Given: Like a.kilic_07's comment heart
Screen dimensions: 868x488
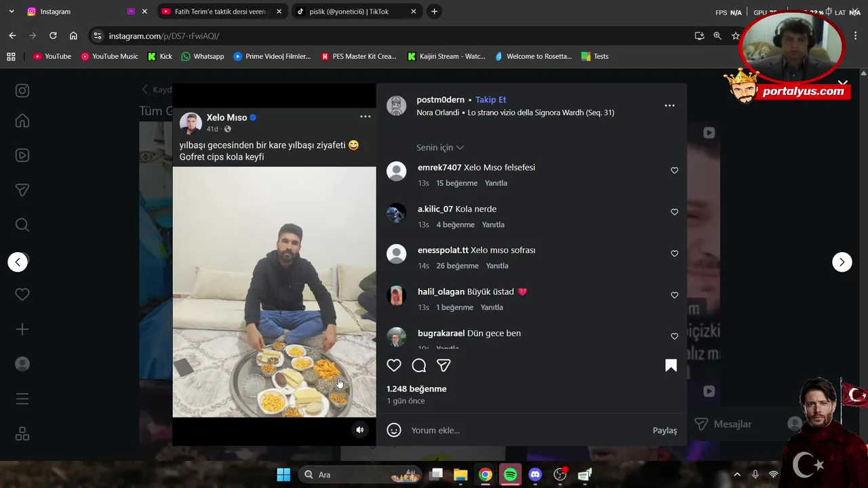Looking at the screenshot, I should tap(674, 211).
